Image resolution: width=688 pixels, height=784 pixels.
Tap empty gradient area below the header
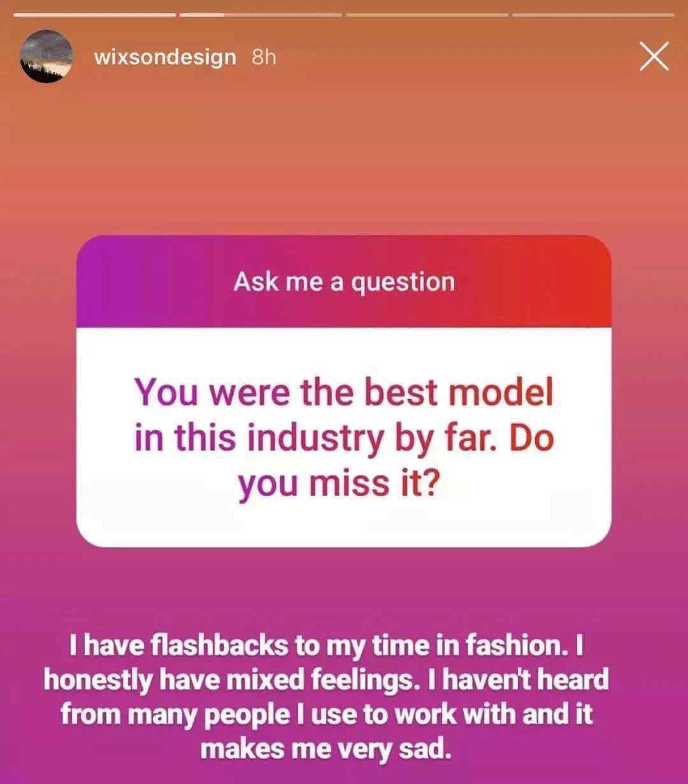coord(344,159)
